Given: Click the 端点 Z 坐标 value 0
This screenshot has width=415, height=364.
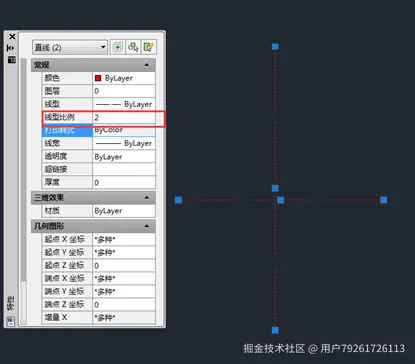Looking at the screenshot, I should pos(124,304).
